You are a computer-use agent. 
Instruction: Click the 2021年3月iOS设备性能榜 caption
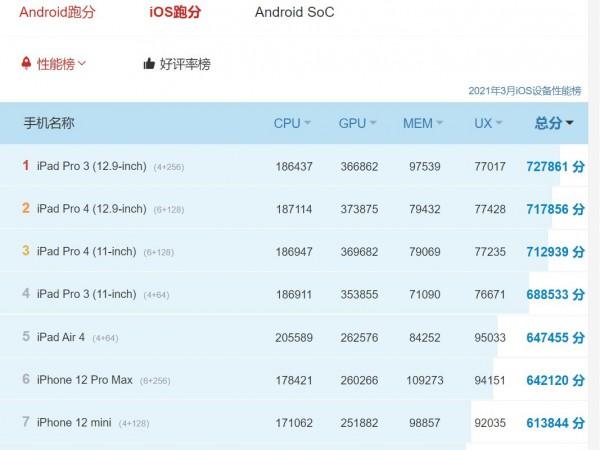click(x=525, y=91)
